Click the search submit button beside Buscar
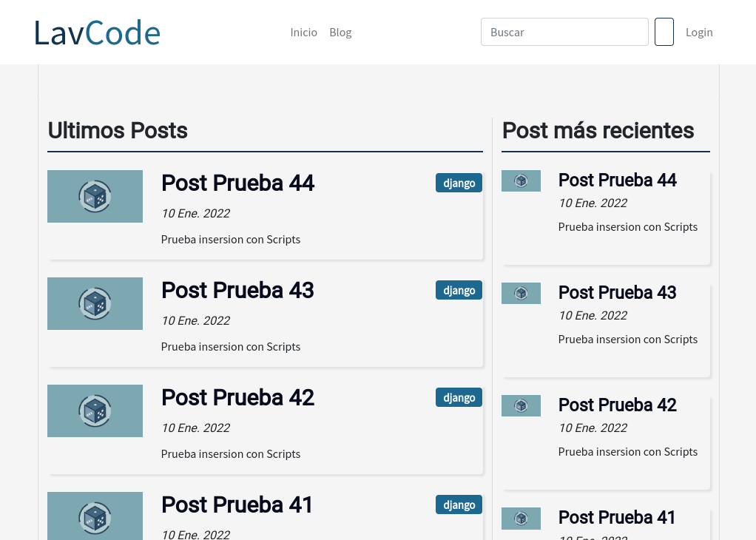 pos(664,32)
